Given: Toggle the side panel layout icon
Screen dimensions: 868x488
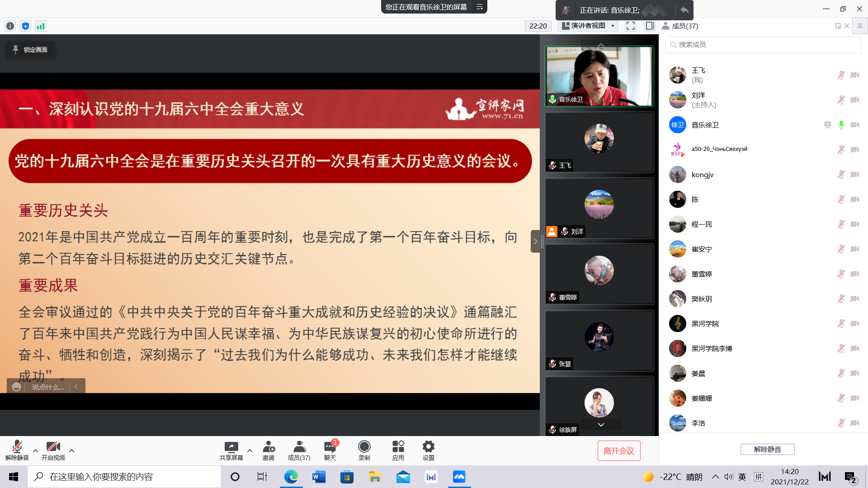Looking at the screenshot, I should (650, 26).
